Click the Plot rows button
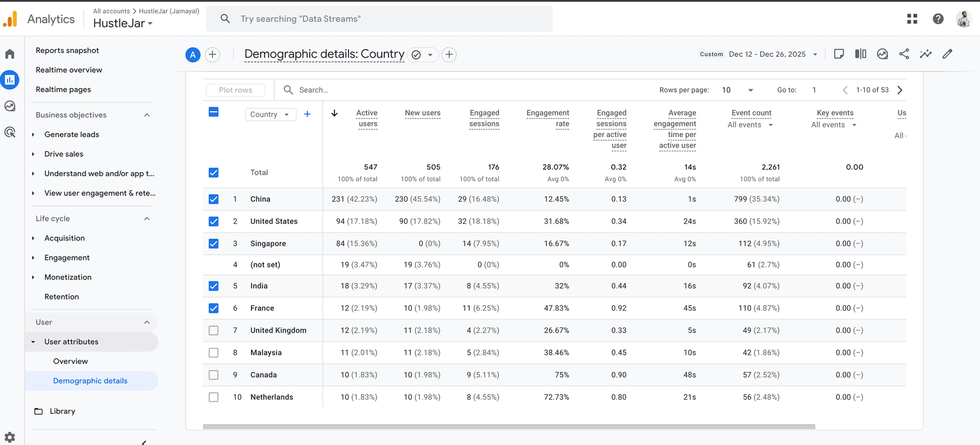Image resolution: width=980 pixels, height=445 pixels. tap(235, 90)
